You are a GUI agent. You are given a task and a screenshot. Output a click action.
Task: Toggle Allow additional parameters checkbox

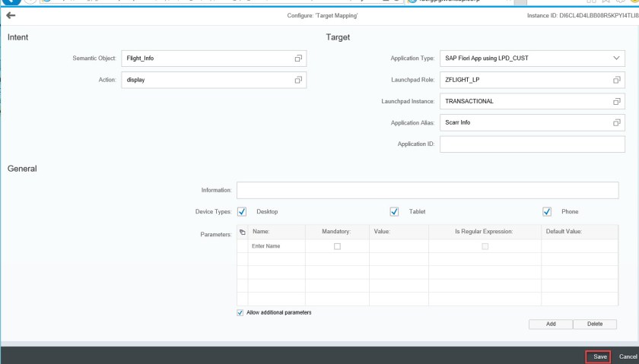point(240,312)
